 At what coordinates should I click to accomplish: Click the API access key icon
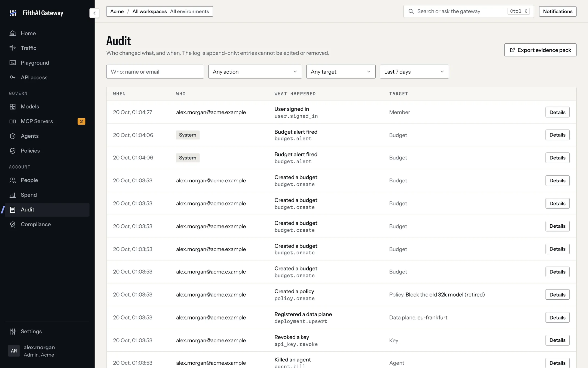[13, 77]
